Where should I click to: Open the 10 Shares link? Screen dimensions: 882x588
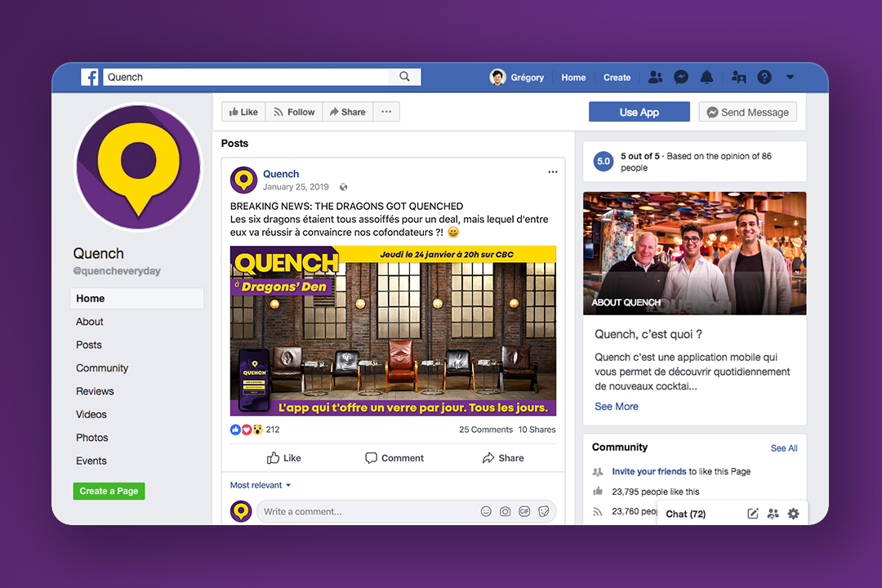[537, 430]
